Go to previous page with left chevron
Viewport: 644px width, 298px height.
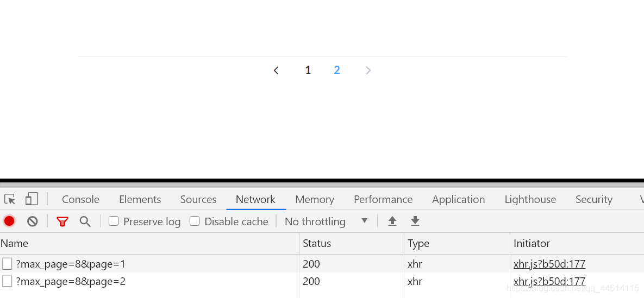pyautogui.click(x=276, y=70)
